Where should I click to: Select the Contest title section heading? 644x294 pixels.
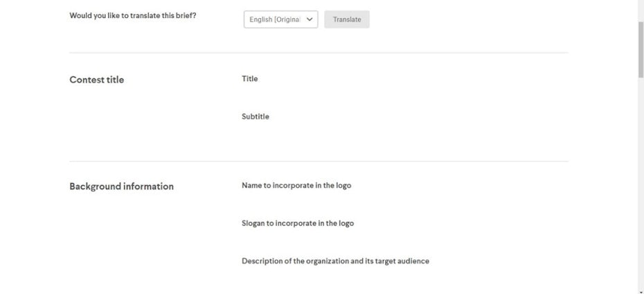[96, 80]
